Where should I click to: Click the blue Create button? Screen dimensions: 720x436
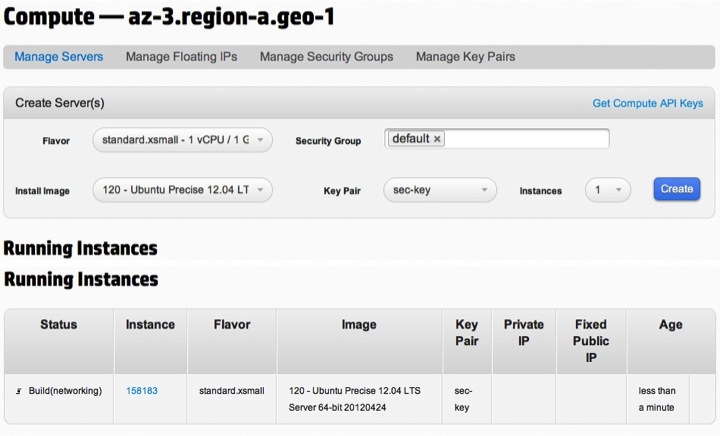coord(677,189)
